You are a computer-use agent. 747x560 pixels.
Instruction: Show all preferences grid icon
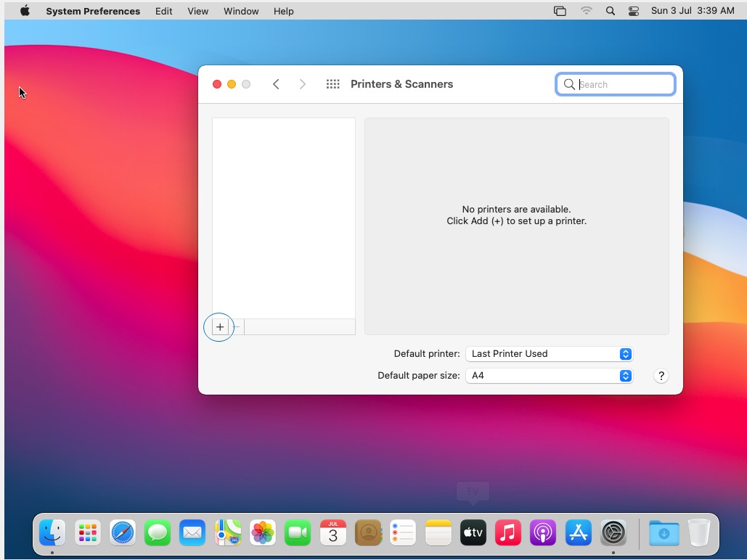tap(332, 84)
